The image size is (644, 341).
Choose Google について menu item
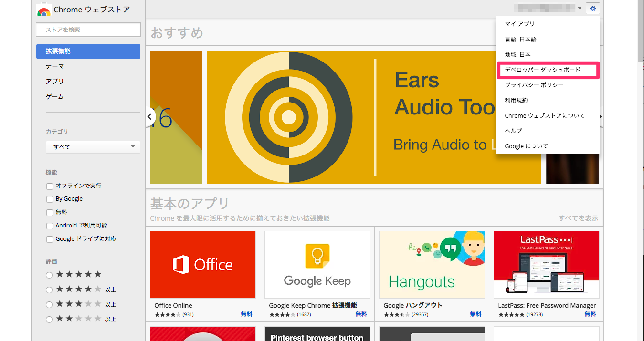548,146
